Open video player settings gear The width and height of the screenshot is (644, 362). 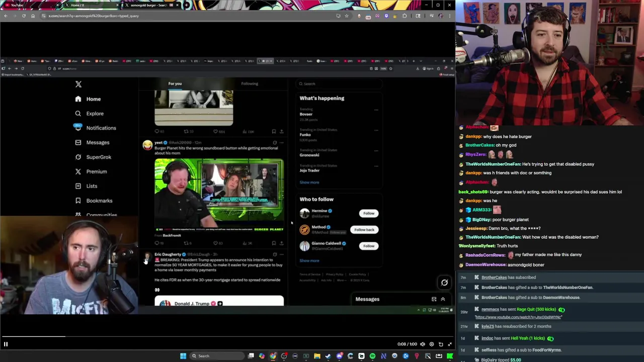431,344
